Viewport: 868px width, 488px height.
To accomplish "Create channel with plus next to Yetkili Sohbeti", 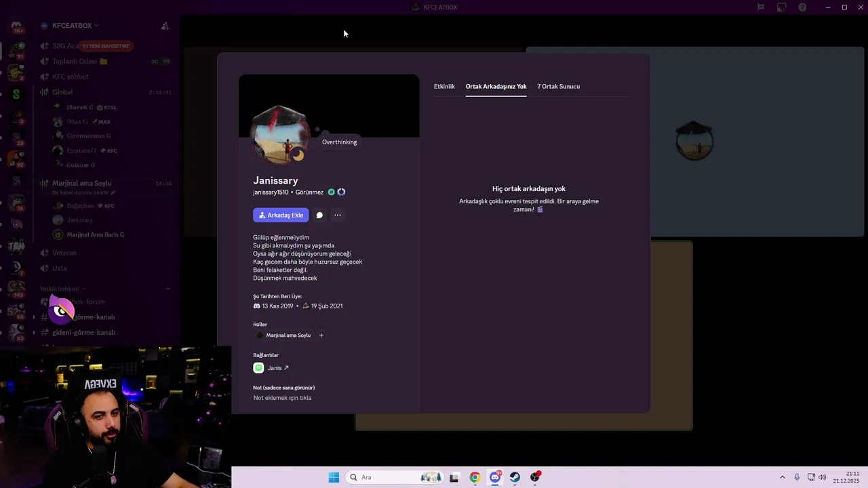I will click(x=168, y=289).
